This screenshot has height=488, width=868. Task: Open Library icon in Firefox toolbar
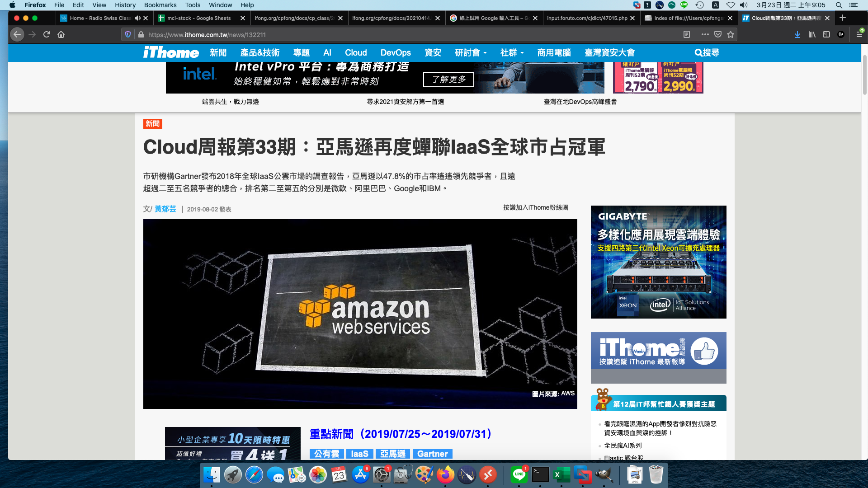coord(812,34)
